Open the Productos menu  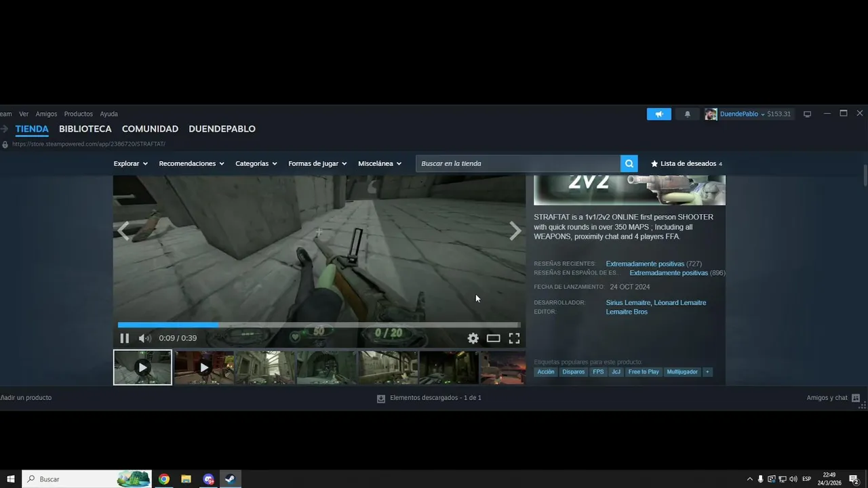[79, 114]
